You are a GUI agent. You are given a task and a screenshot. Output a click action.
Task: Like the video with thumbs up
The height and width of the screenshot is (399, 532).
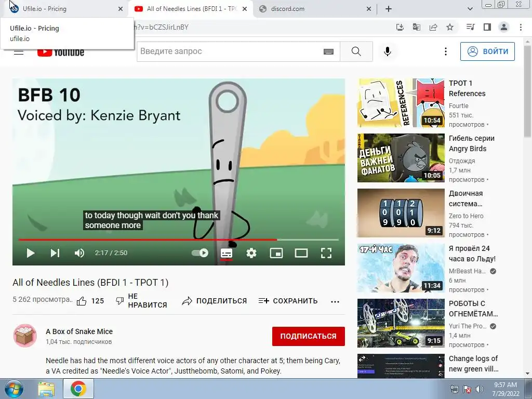coord(82,301)
